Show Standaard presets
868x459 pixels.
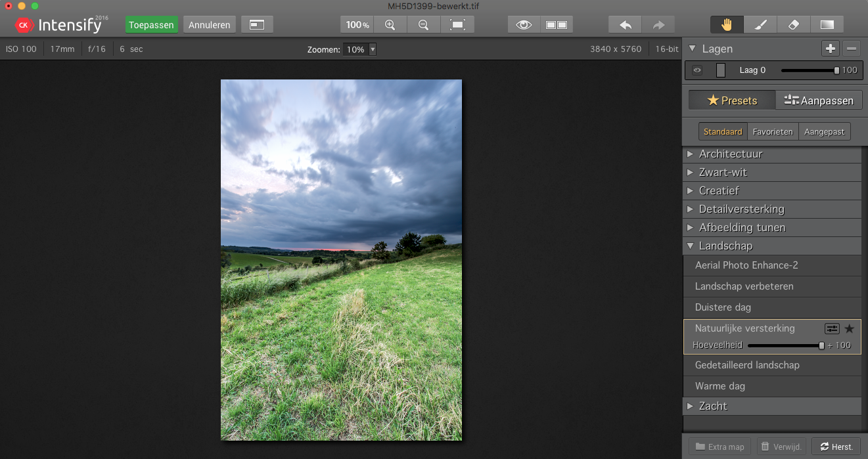tap(723, 131)
